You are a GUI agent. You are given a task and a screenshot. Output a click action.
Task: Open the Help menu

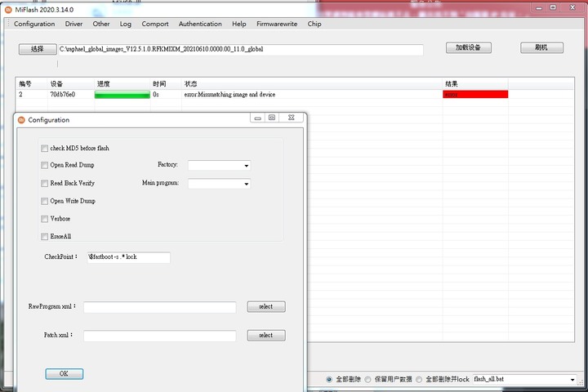pyautogui.click(x=238, y=24)
